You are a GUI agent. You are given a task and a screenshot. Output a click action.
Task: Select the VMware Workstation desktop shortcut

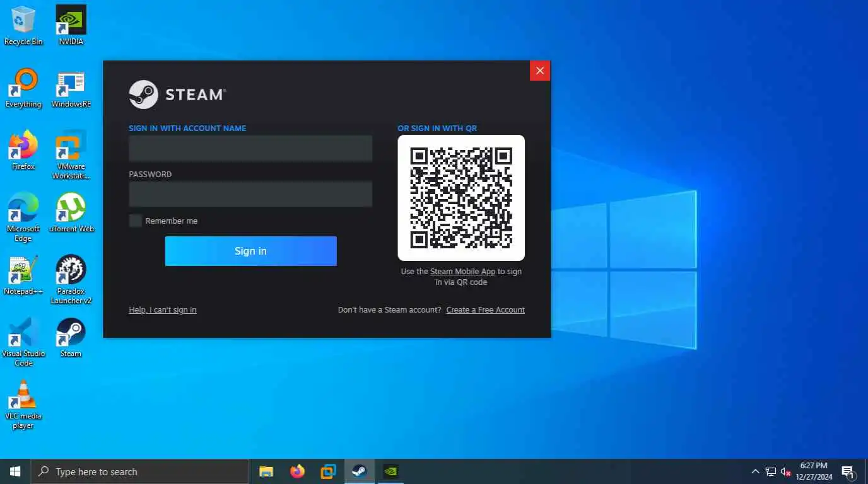(x=71, y=155)
